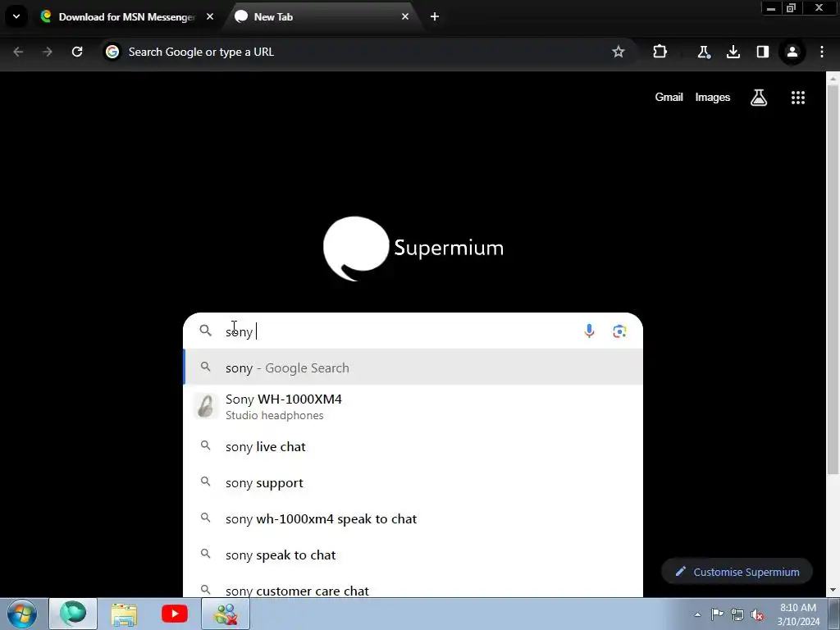Select the sony - Google Search suggestion

[413, 367]
